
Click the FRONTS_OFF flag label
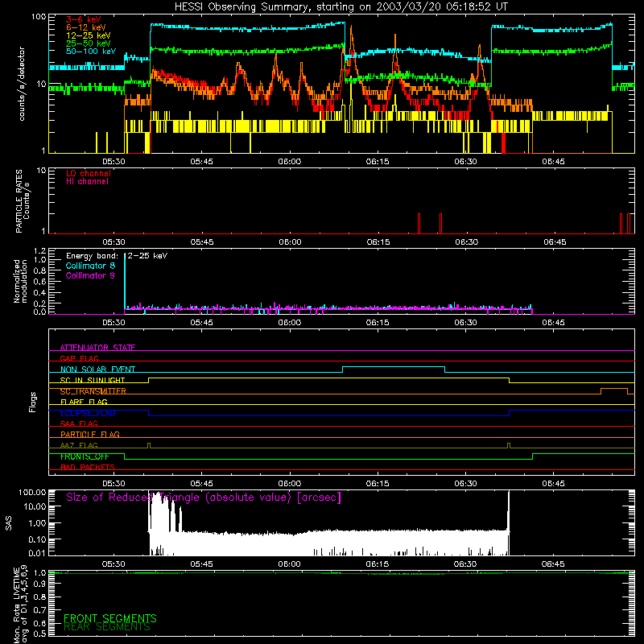[x=85, y=456]
